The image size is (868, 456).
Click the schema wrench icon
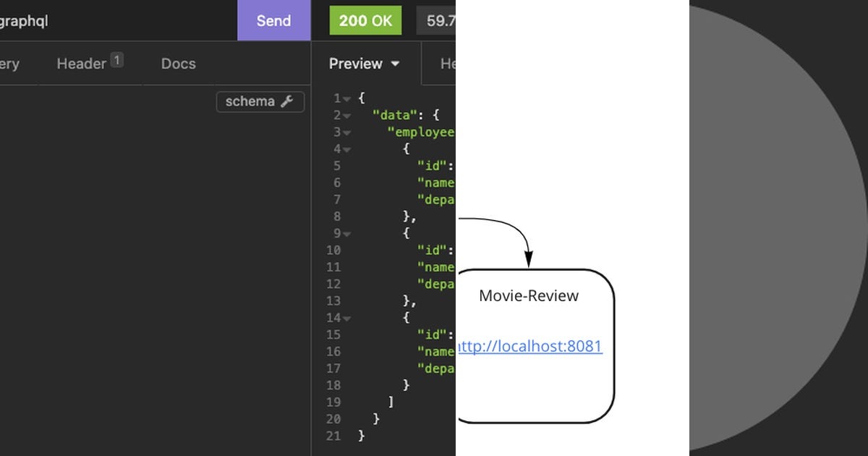(x=286, y=102)
